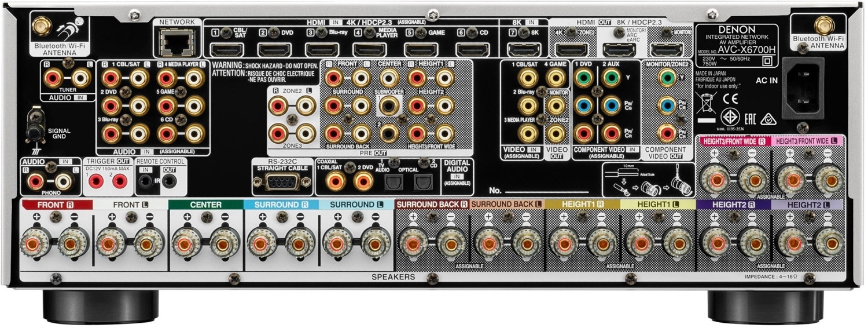Select HDMI input 3 Blu-ray port
This screenshot has width=868, height=328.
(322, 50)
